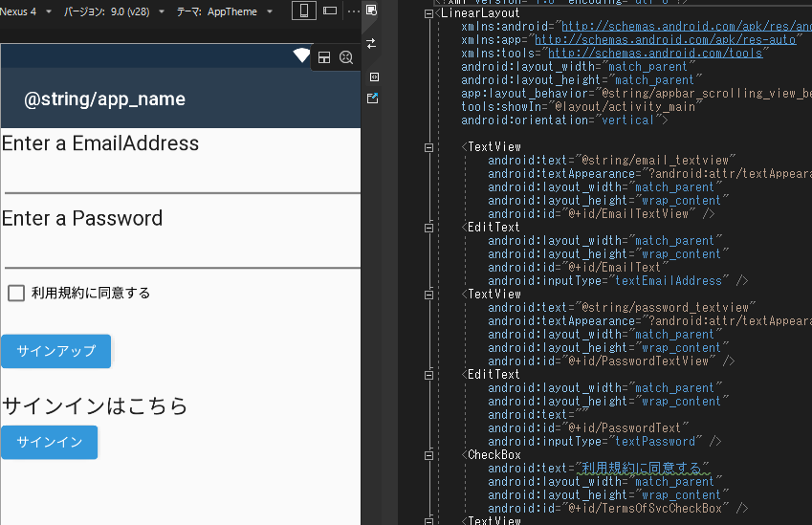Collapse the EditText node with EmailText id
812x525 pixels.
pyautogui.click(x=428, y=228)
